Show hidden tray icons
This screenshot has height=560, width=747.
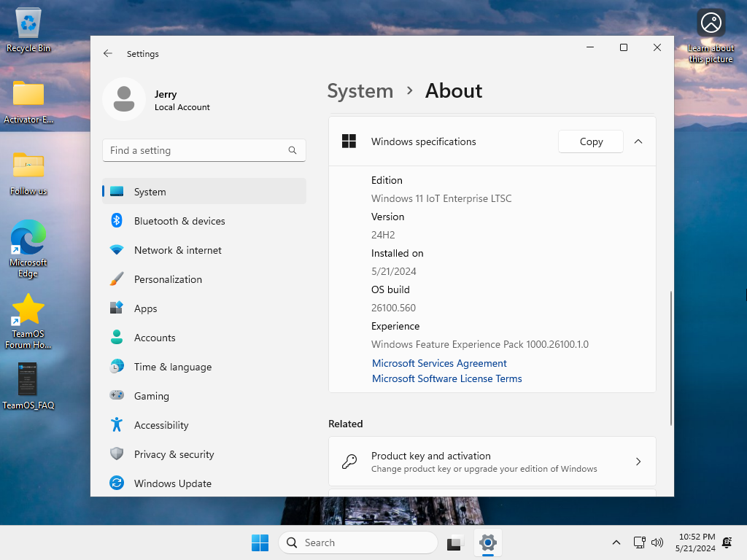pos(616,542)
